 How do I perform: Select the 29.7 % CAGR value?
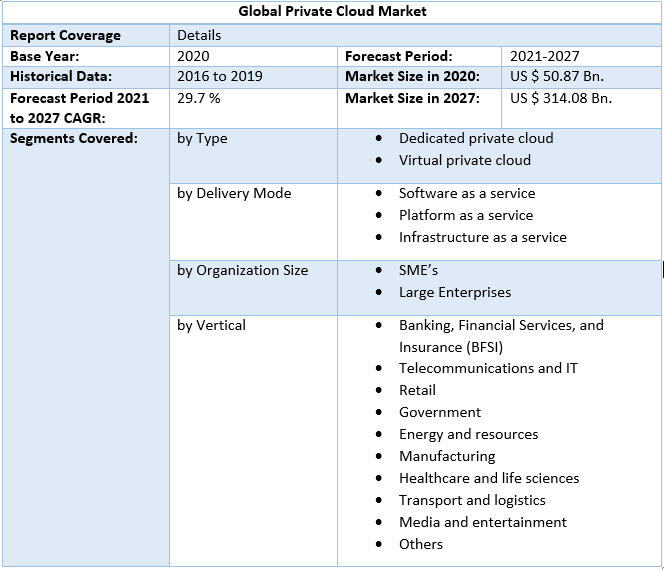(199, 98)
